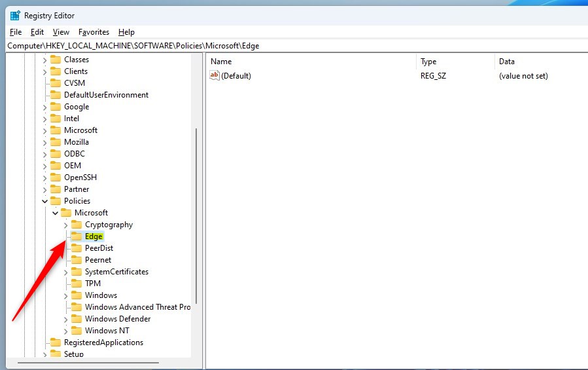The height and width of the screenshot is (370, 588).
Task: Click the Intel folder icon
Action: click(x=56, y=119)
